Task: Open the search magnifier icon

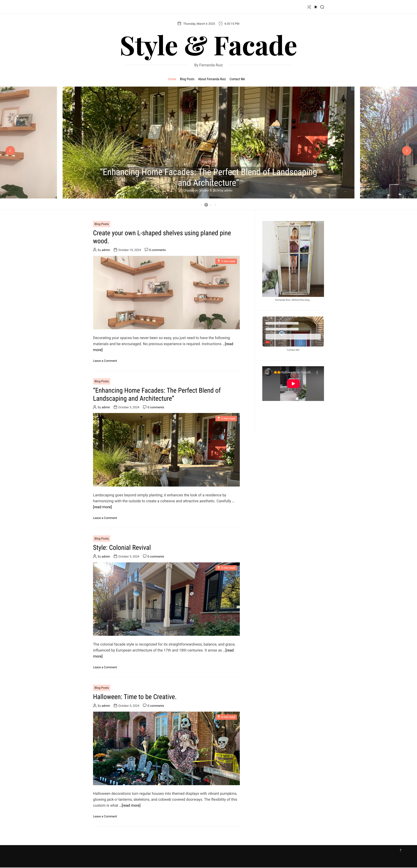Action: pos(322,7)
